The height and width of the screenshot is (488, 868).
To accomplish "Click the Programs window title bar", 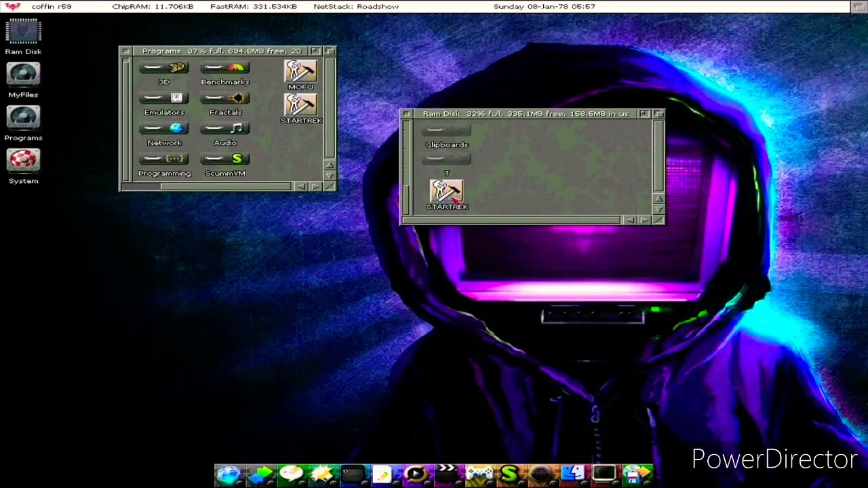I will pos(220,51).
